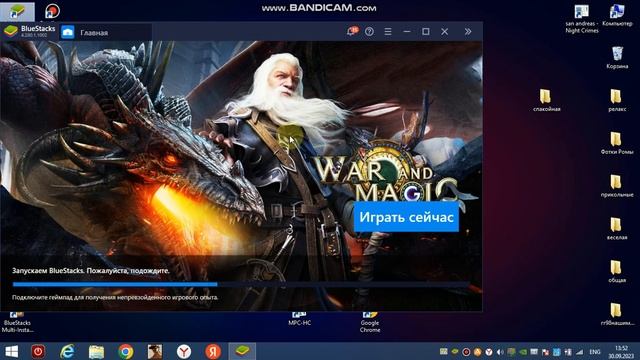Image resolution: width=640 pixels, height=360 pixels.
Task: Select the Google Chrome desktop shortcut
Action: point(370,322)
